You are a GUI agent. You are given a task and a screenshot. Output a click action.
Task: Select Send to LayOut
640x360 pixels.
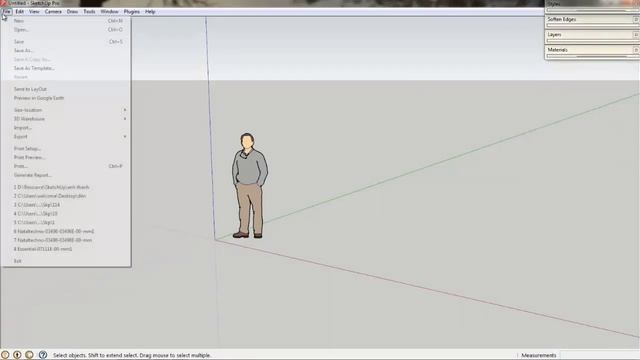tap(66, 89)
